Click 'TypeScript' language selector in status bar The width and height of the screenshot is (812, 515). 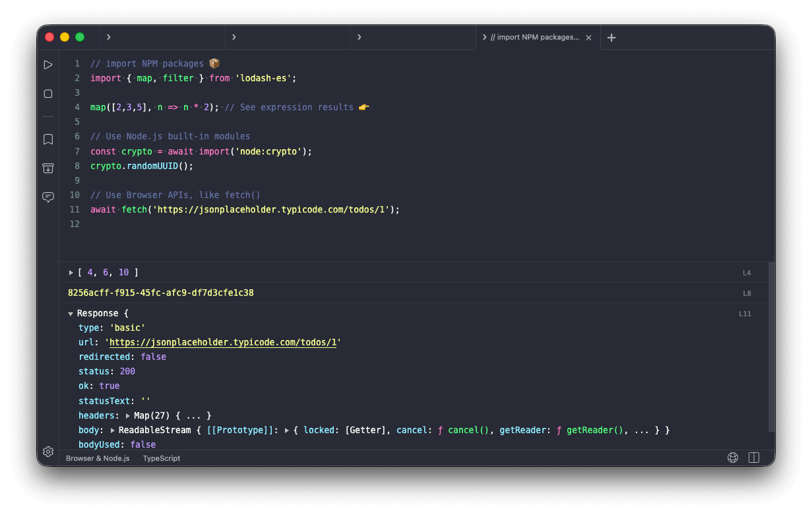(162, 458)
